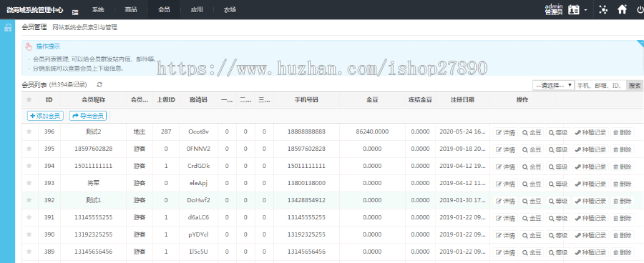The width and height of the screenshot is (644, 263).
Task: Open the 商品 menu
Action: (131, 9)
